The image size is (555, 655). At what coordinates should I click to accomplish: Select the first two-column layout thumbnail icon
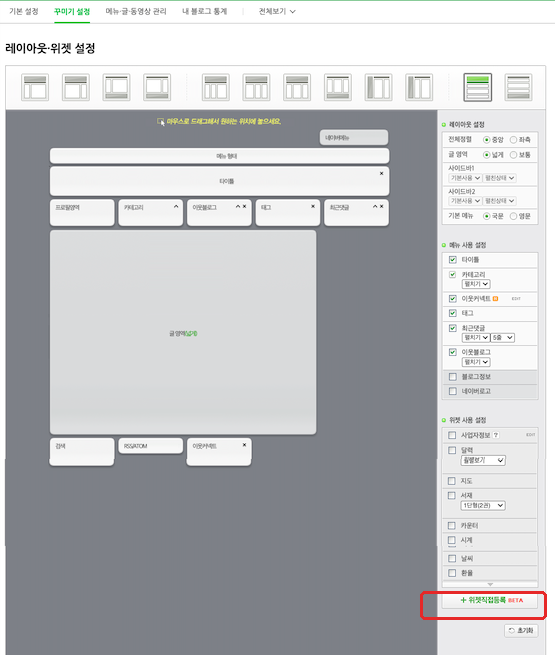click(x=35, y=87)
